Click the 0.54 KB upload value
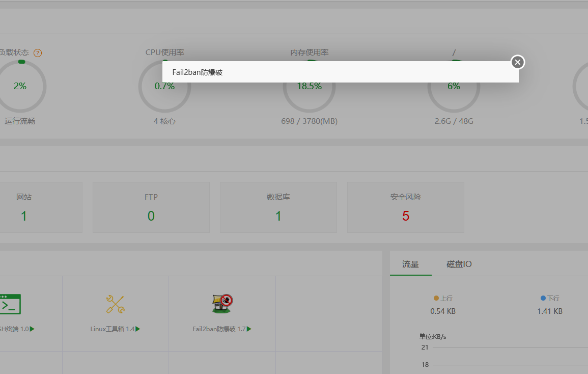The image size is (588, 374). (x=443, y=311)
